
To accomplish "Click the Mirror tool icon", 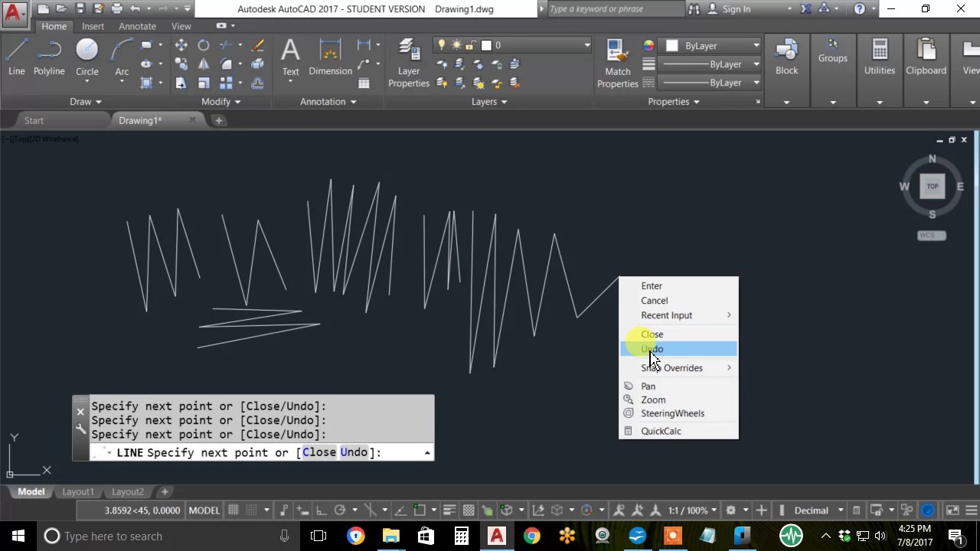I will tap(203, 64).
